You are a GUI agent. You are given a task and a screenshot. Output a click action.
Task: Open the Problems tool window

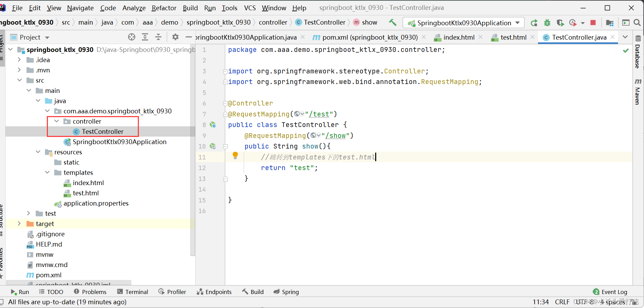click(x=90, y=292)
